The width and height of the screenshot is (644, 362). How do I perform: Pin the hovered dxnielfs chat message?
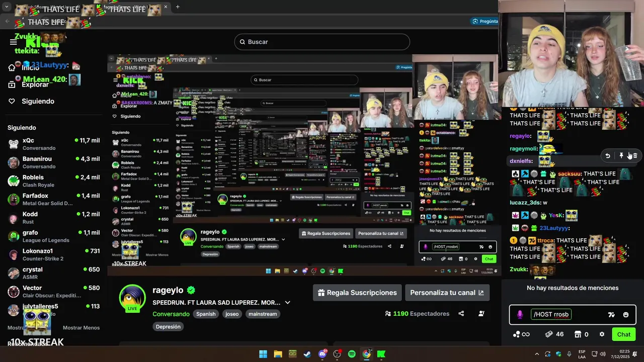pyautogui.click(x=621, y=156)
